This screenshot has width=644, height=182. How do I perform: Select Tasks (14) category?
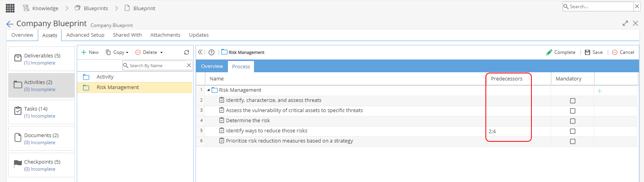coord(41,112)
